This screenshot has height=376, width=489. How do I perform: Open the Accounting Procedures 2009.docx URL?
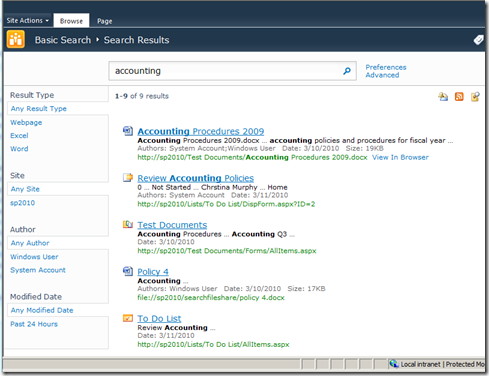252,157
